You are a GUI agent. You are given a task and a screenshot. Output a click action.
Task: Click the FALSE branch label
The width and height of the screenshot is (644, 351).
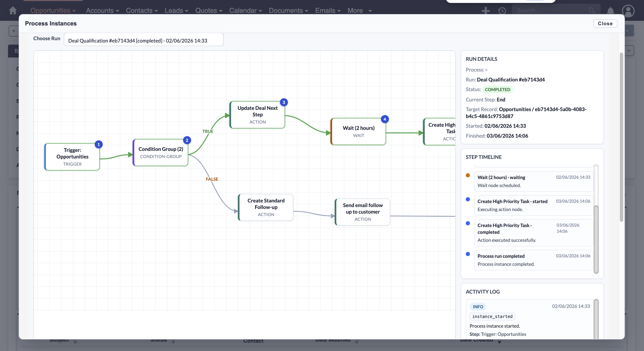[x=212, y=179]
